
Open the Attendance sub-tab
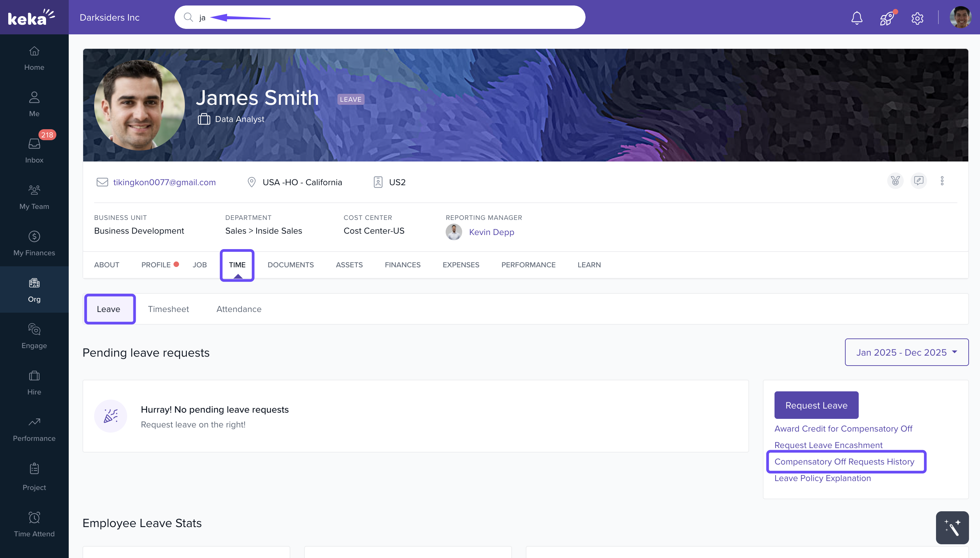click(x=239, y=309)
